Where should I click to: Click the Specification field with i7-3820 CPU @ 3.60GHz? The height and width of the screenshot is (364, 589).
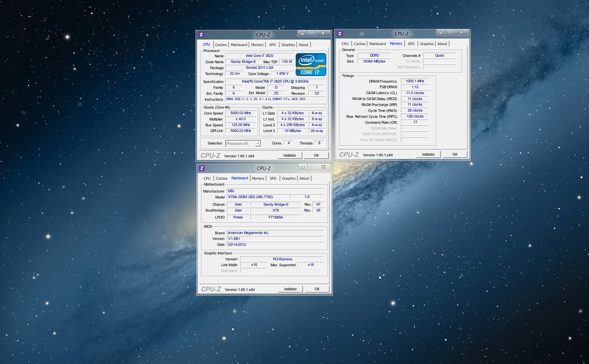click(275, 81)
